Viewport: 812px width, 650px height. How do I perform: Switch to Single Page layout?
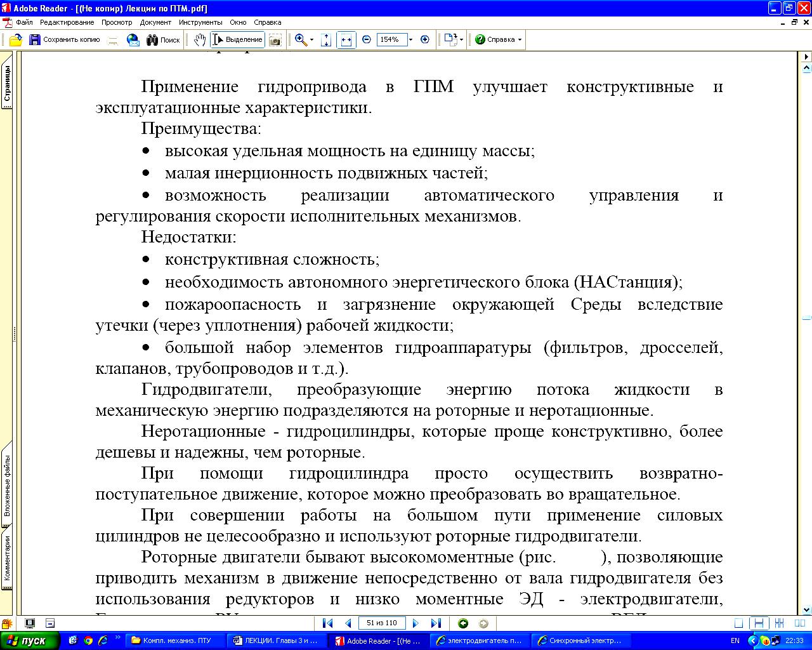pos(738,623)
